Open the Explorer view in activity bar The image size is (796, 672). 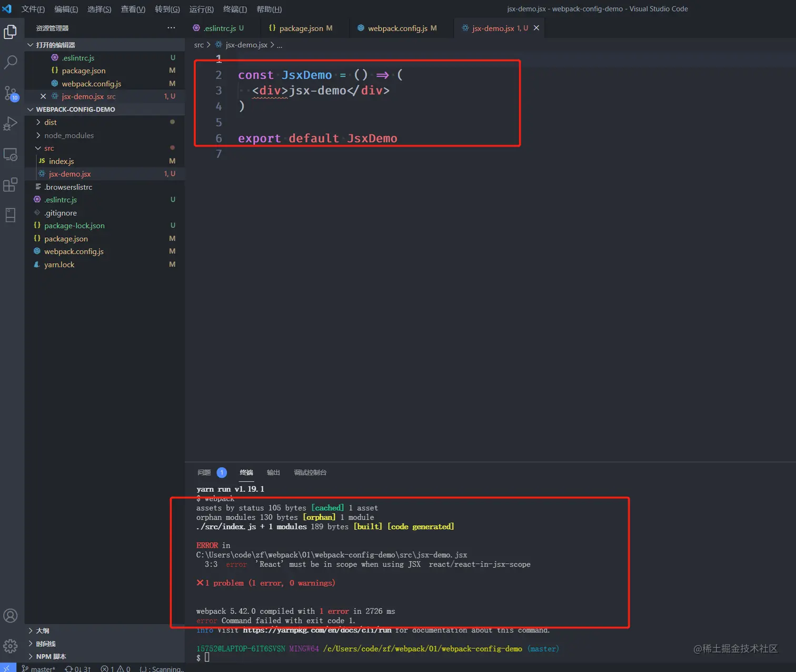tap(11, 32)
